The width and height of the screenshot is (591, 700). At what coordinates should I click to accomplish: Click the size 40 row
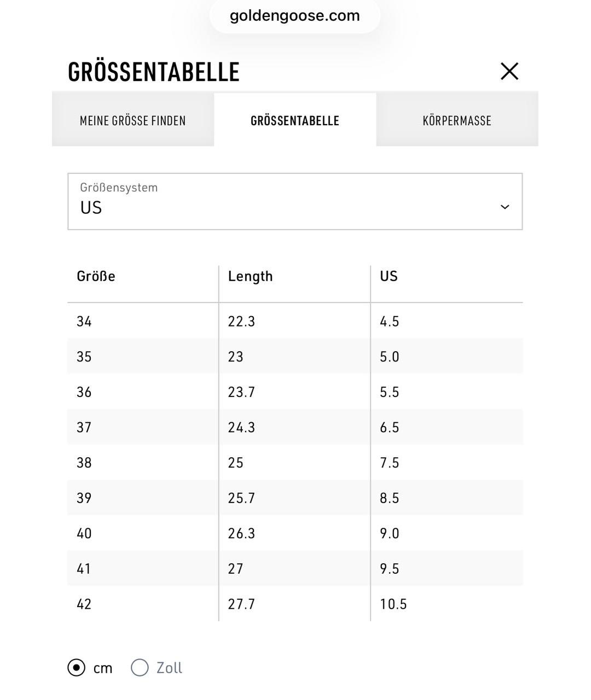click(295, 533)
